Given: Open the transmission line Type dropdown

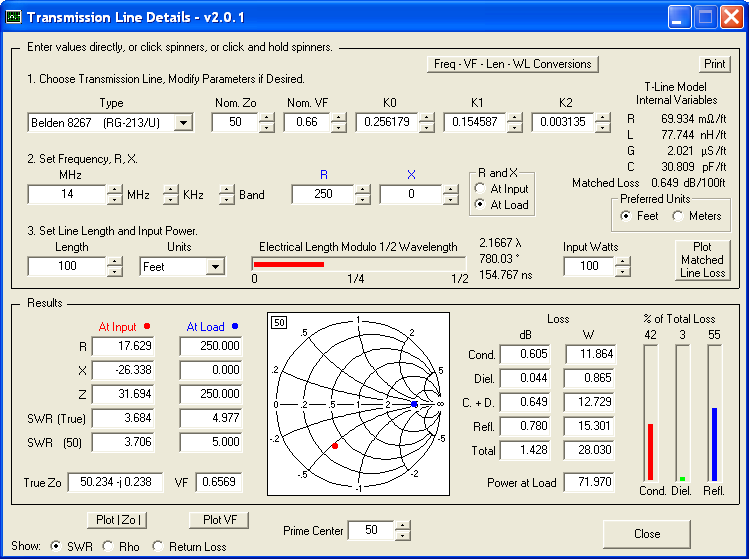Looking at the screenshot, I should coord(182,123).
